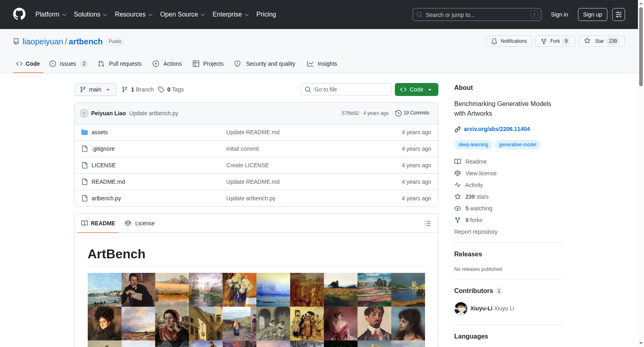The height and width of the screenshot is (347, 644).
Task: Click the branch icon beside 1 Branch
Action: (x=125, y=89)
